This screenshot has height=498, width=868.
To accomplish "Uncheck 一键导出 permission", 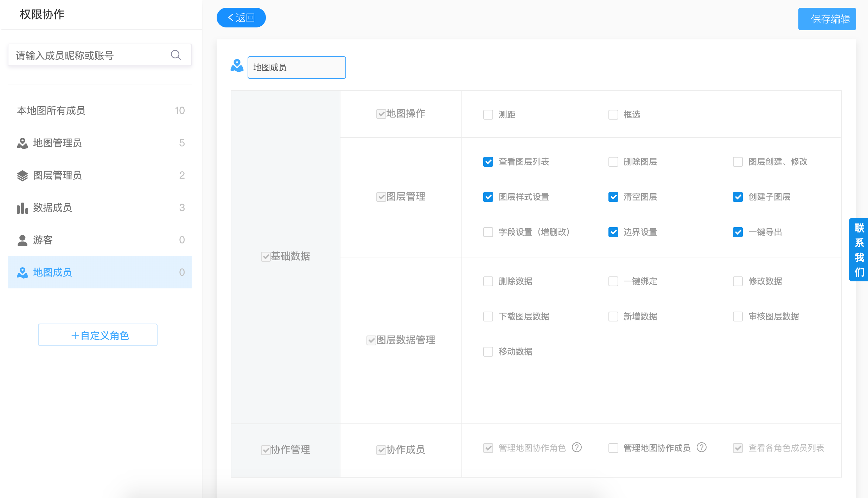I will click(738, 232).
